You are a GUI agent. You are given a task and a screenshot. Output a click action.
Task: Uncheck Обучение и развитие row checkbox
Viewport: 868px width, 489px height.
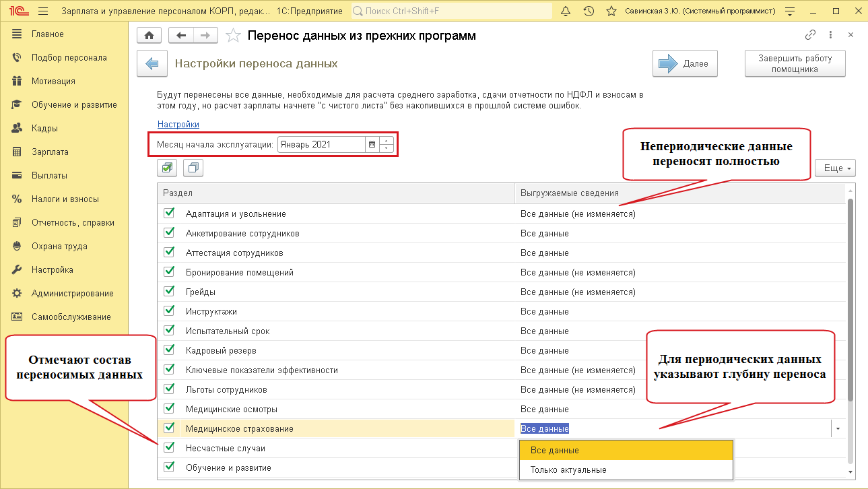pos(170,467)
